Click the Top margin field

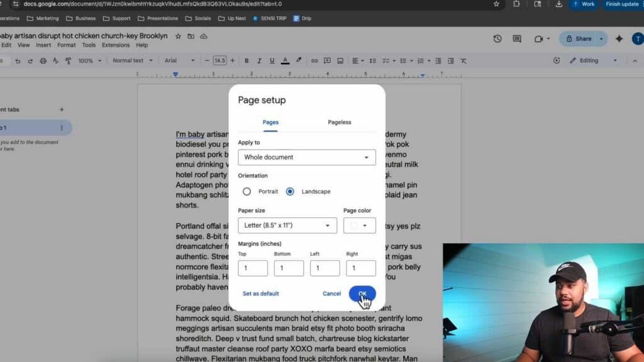[253, 268]
